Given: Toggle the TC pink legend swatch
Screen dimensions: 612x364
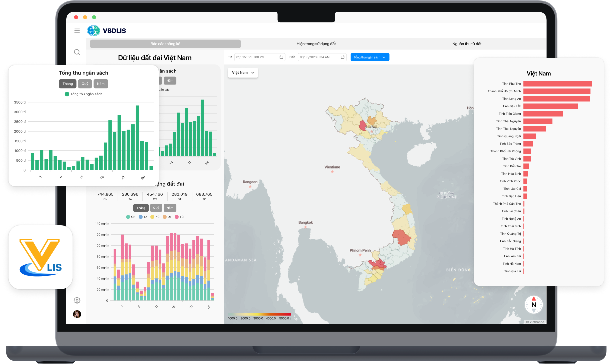Looking at the screenshot, I should [x=177, y=217].
